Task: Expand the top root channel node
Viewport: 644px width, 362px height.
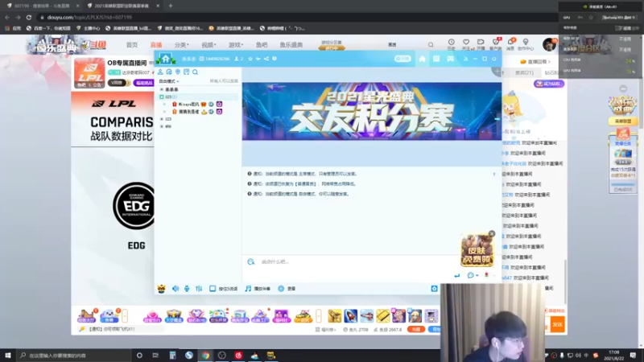Action: point(162,89)
